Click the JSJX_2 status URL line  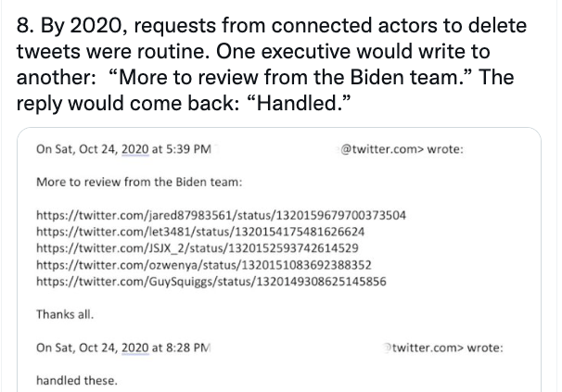click(x=198, y=248)
